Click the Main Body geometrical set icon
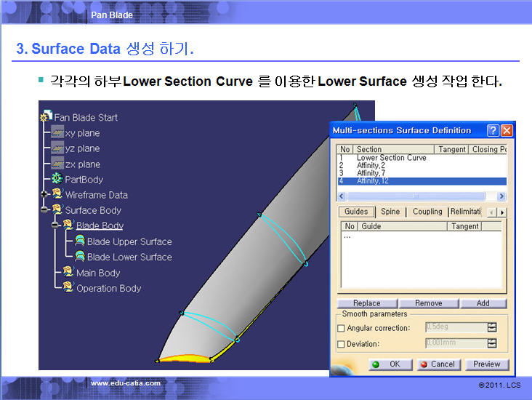 [68, 272]
